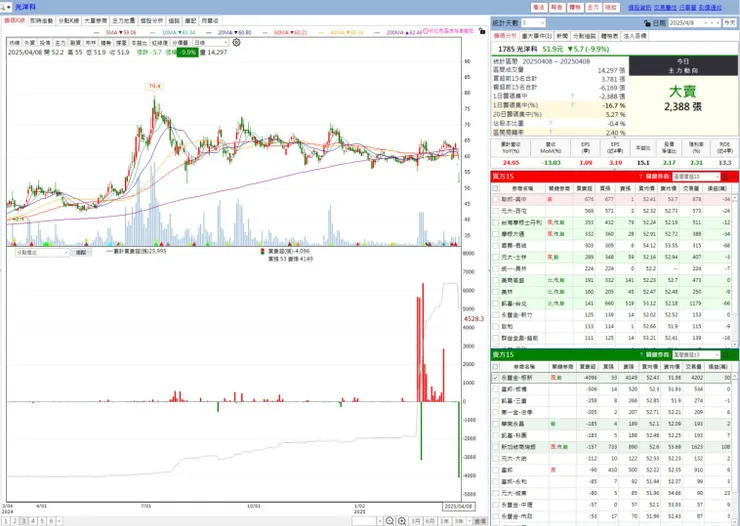Sort by 買賣超 column in 買方15 table
Screen dimensions: 740x526
584,188
